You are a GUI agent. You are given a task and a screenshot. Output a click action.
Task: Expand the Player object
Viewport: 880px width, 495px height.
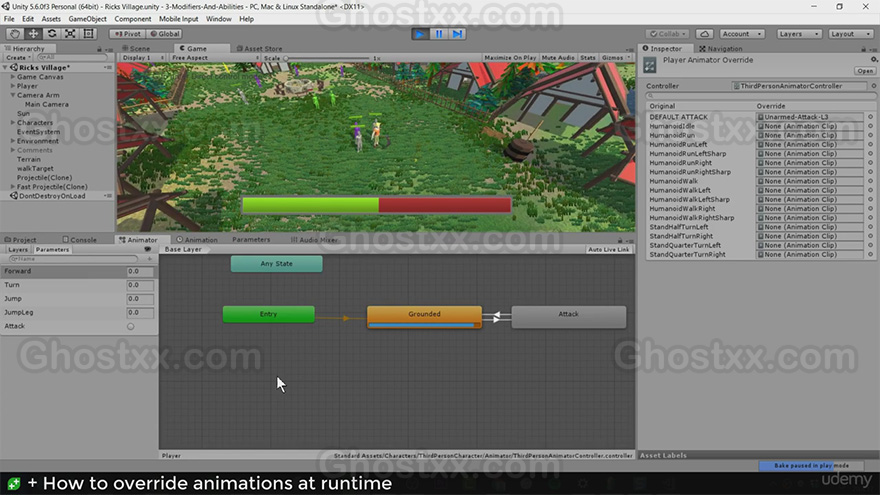(x=13, y=86)
